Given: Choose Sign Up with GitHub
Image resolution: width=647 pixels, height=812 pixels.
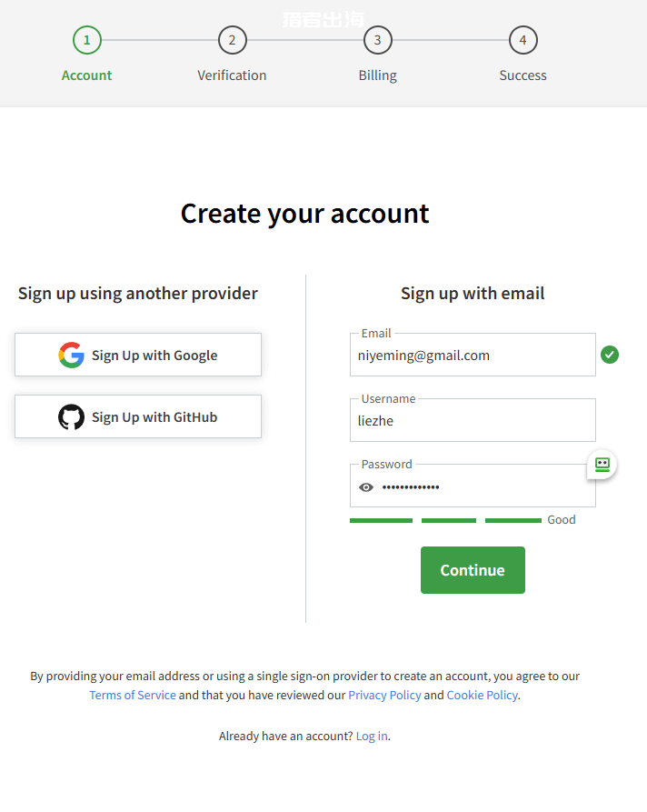Looking at the screenshot, I should pos(138,416).
